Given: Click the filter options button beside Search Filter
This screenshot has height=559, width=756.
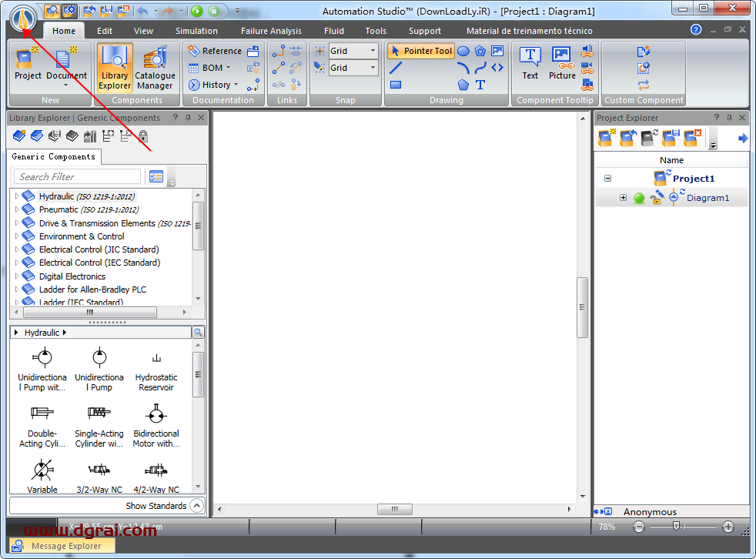Looking at the screenshot, I should pos(156,176).
